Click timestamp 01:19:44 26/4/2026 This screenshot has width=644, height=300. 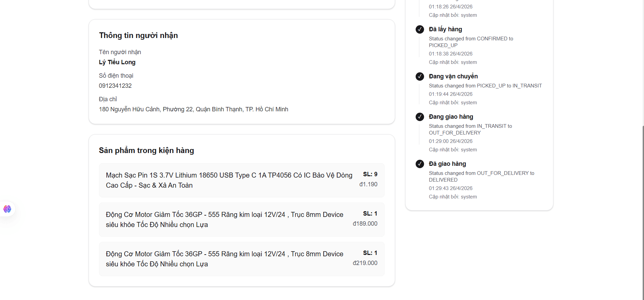[451, 94]
